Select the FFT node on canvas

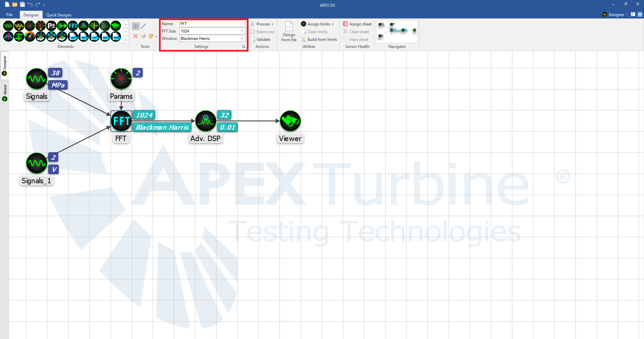[121, 121]
